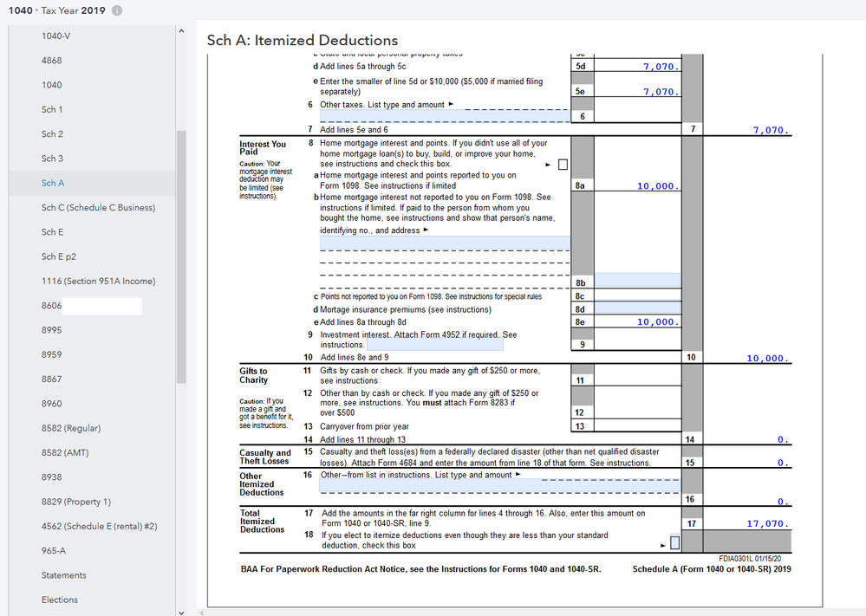Open 4562 (Schedule E (rental) #2) form

click(x=100, y=527)
